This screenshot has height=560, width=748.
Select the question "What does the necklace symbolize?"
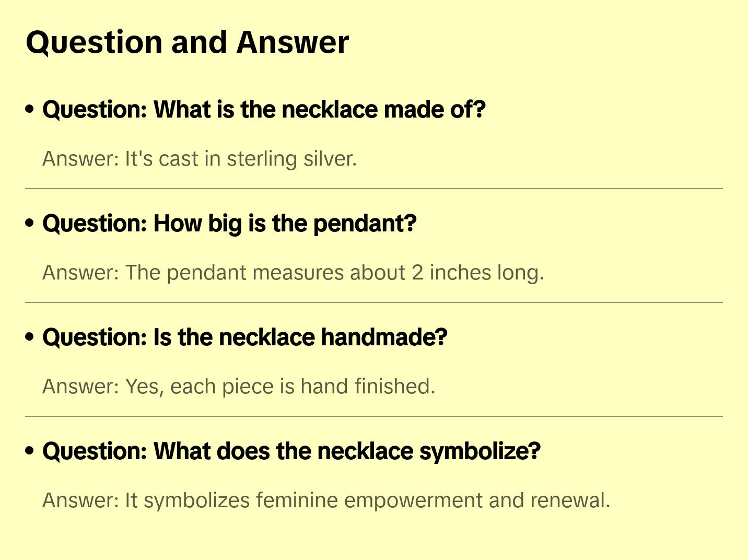(291, 451)
